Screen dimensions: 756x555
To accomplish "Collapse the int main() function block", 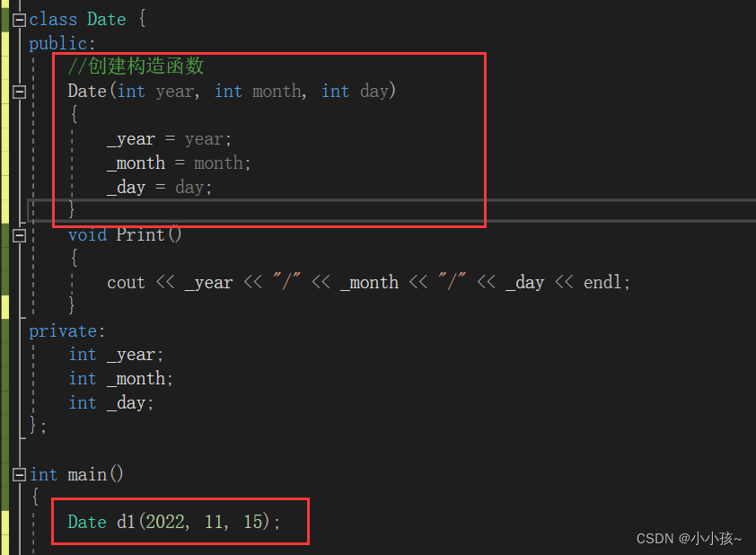I will pyautogui.click(x=19, y=475).
